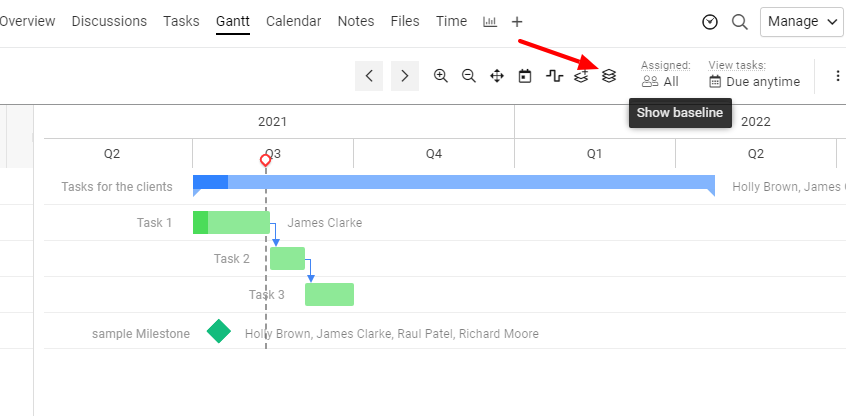The width and height of the screenshot is (846, 416).
Task: Click the search magnifier icon
Action: point(740,22)
